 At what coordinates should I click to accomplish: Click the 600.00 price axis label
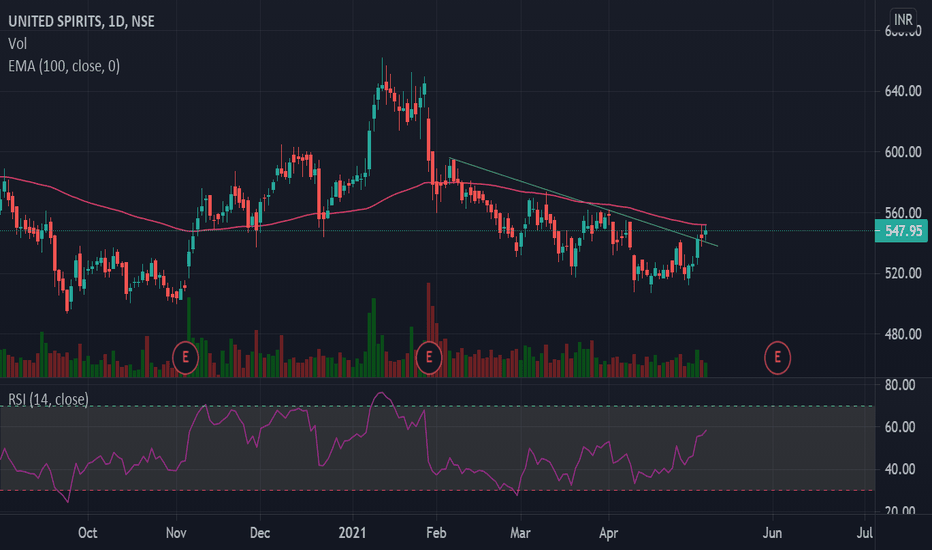[x=903, y=152]
